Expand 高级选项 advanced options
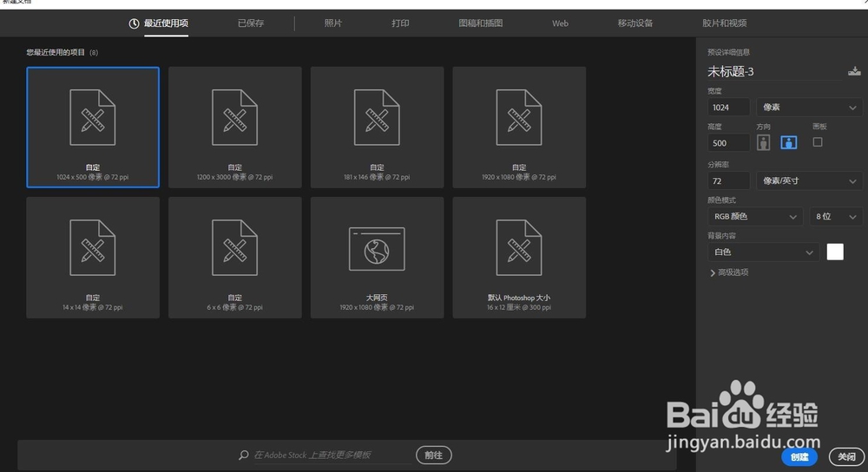 tap(729, 272)
